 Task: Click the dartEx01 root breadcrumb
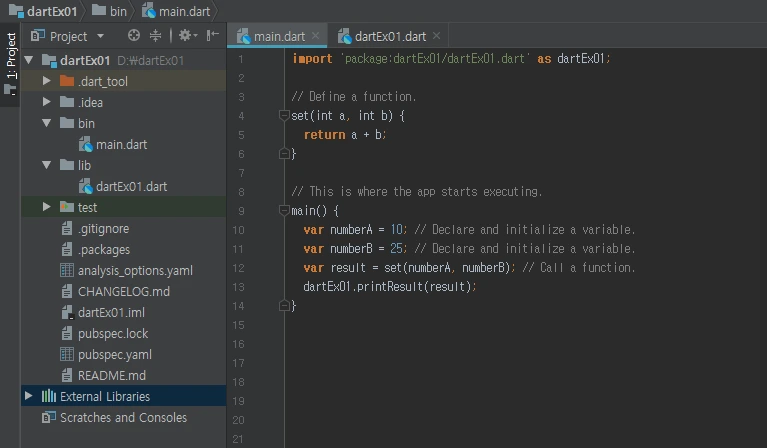pos(45,11)
